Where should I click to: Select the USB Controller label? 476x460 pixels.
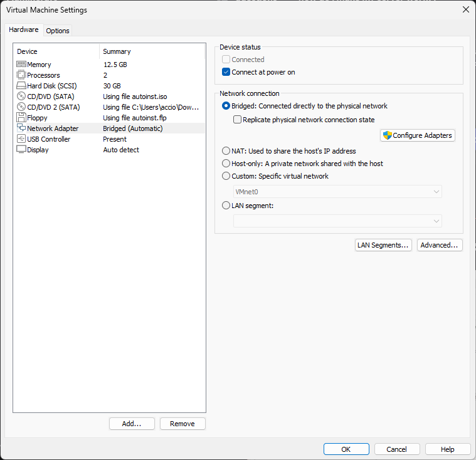pos(48,139)
